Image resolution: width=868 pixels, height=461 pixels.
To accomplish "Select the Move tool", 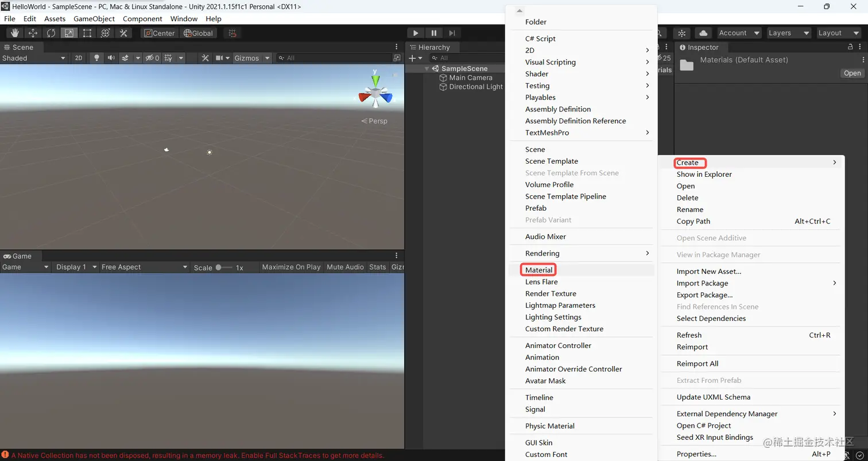I will pyautogui.click(x=33, y=33).
